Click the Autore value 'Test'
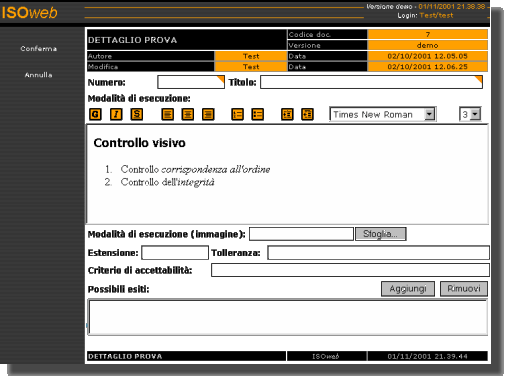This screenshot has height=376, width=505. [251, 56]
